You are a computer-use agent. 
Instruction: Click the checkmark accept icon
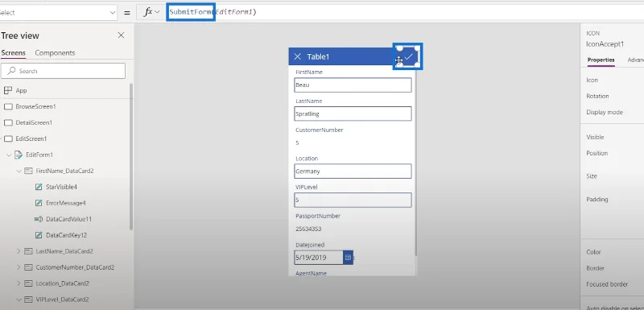pyautogui.click(x=408, y=57)
